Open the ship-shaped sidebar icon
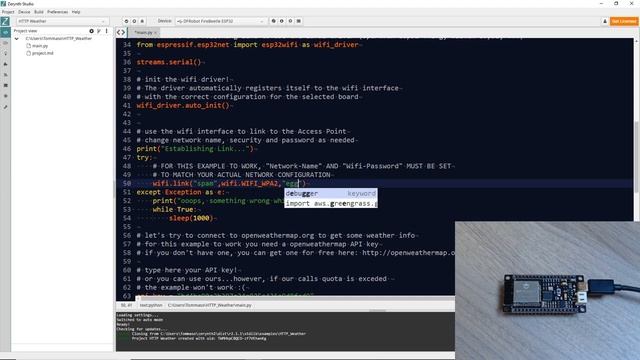The height and width of the screenshot is (360, 640). 5,64
